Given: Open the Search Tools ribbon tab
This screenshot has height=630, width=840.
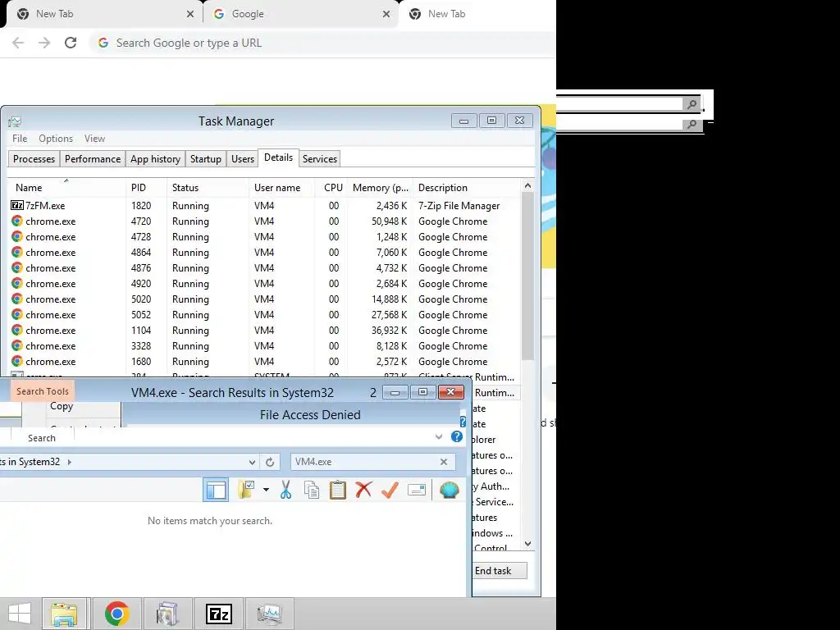Looking at the screenshot, I should (43, 391).
